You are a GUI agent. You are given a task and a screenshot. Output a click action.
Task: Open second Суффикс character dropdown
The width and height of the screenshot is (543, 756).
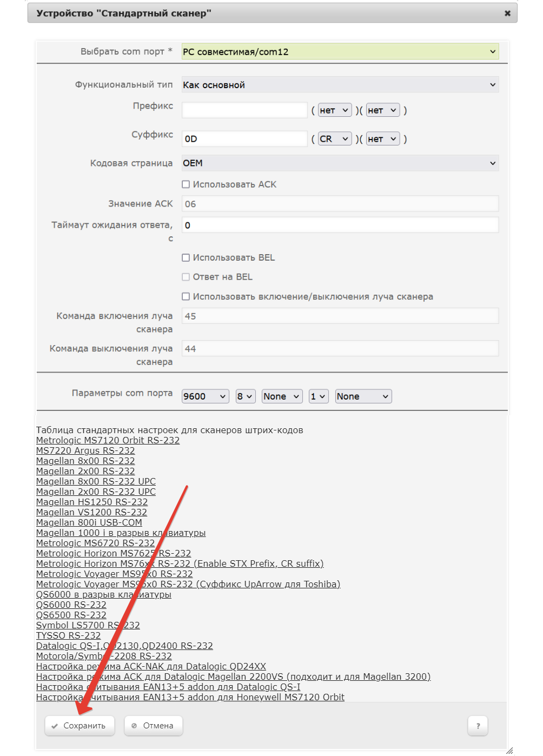(383, 139)
